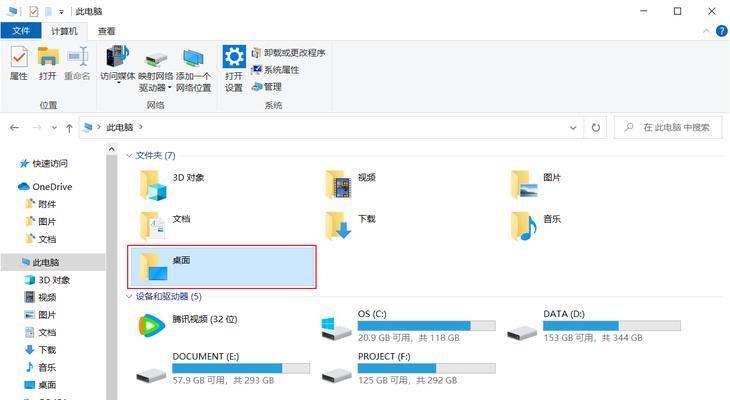Collapse the 设备和驱动器 (5) group header

164,297
